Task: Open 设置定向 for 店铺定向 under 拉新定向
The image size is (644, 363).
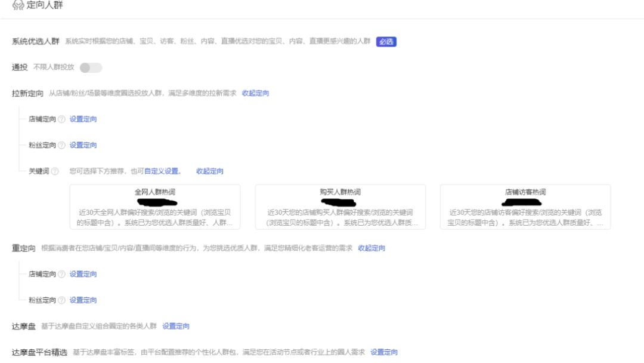Action: pyautogui.click(x=83, y=119)
